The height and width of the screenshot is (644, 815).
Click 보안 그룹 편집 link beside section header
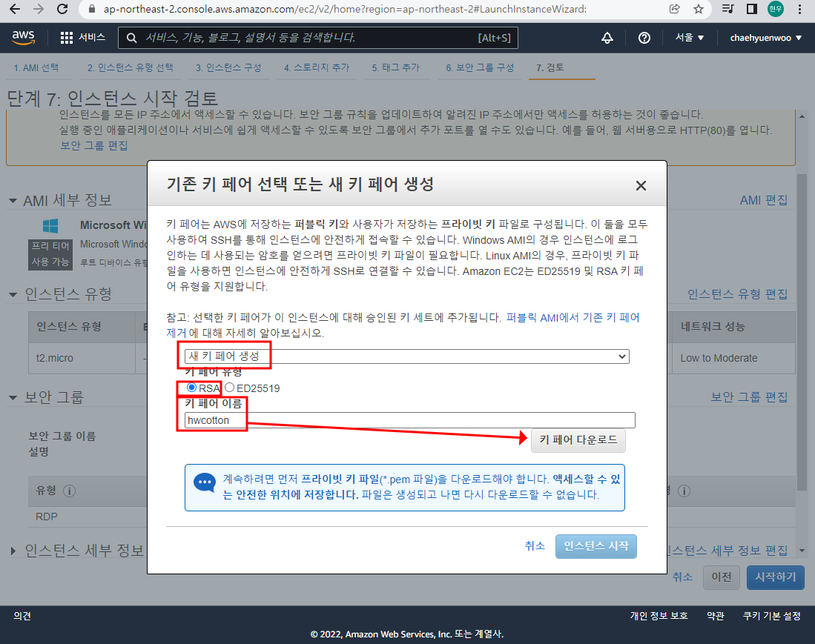pos(749,397)
